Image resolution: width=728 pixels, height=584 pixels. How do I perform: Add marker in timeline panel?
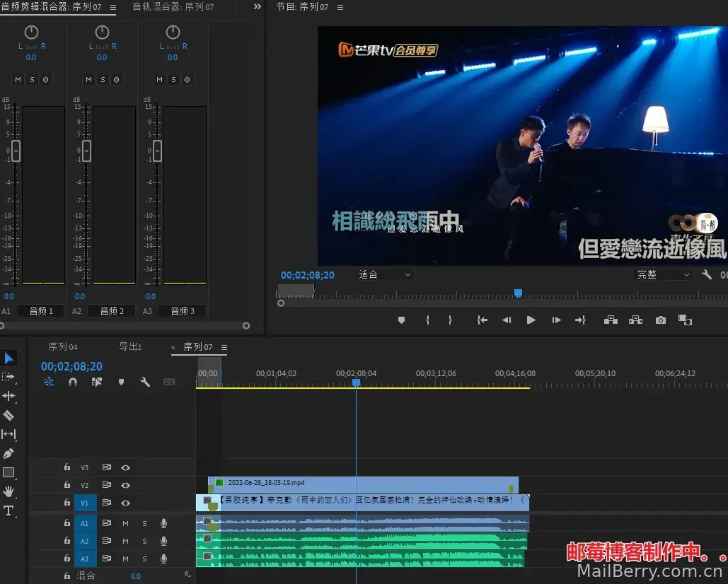coord(121,382)
